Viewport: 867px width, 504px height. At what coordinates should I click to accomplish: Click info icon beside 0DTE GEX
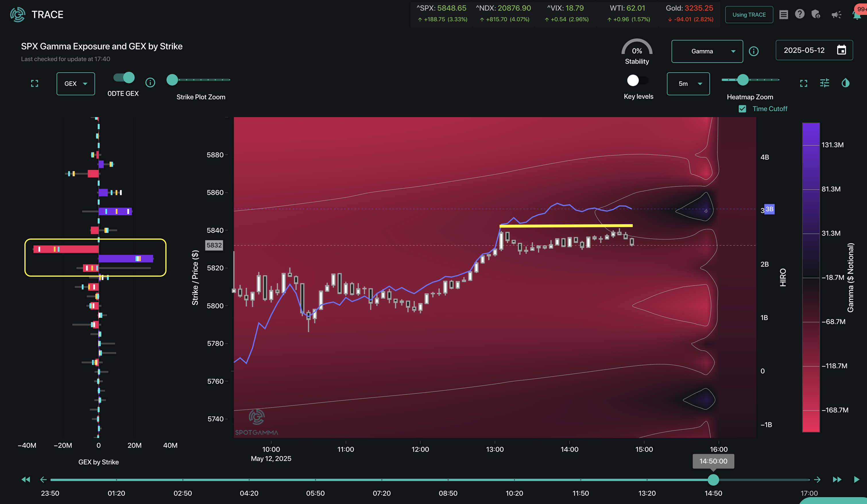(150, 83)
